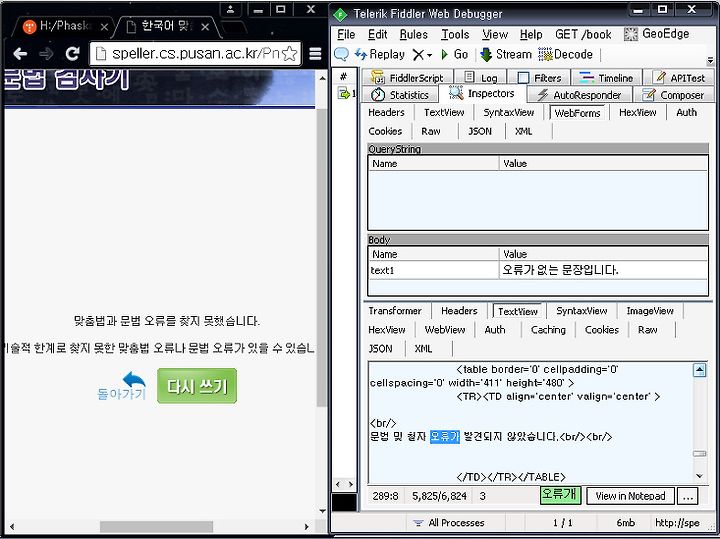Select request TextView inspector tab
Screen dimensions: 720x539
444,112
